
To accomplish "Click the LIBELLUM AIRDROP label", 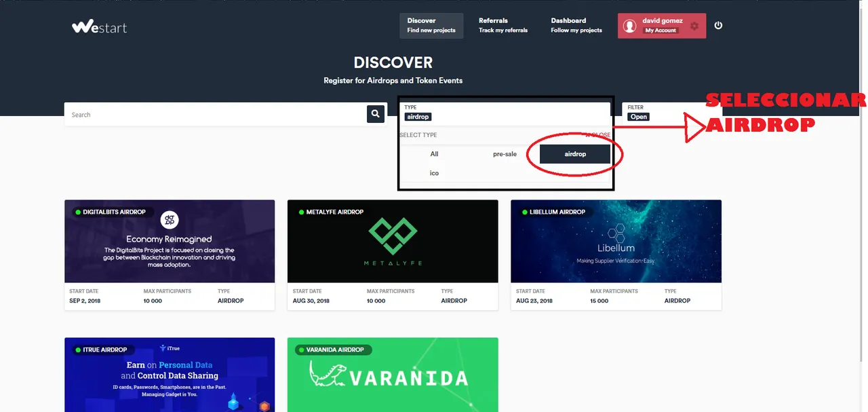I will coord(557,212).
